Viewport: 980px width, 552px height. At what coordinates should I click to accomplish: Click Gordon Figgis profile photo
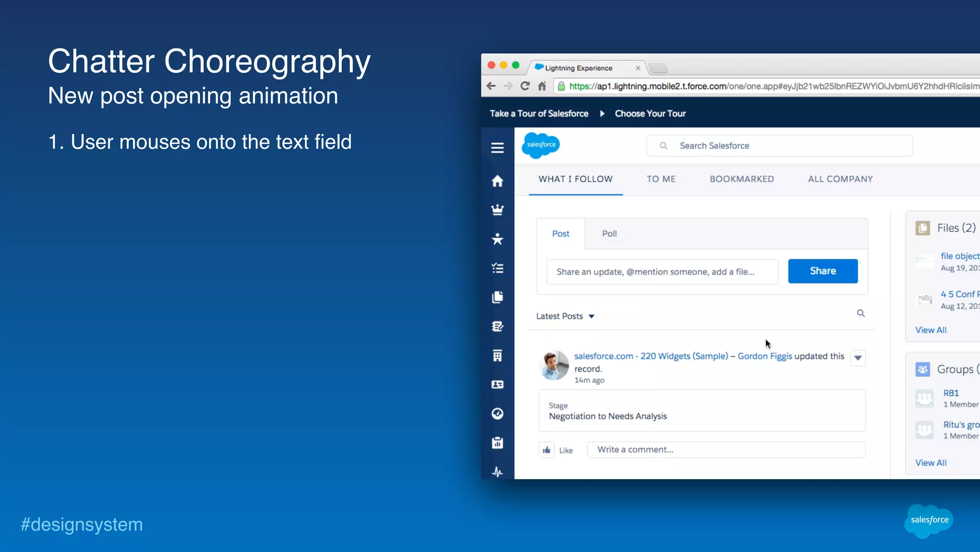pos(554,365)
